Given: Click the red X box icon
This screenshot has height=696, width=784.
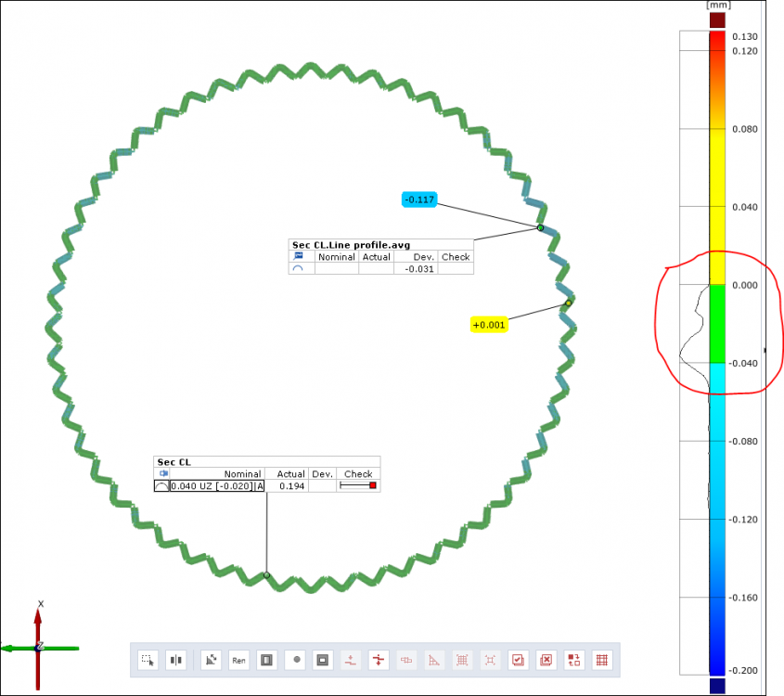Looking at the screenshot, I should [546, 660].
